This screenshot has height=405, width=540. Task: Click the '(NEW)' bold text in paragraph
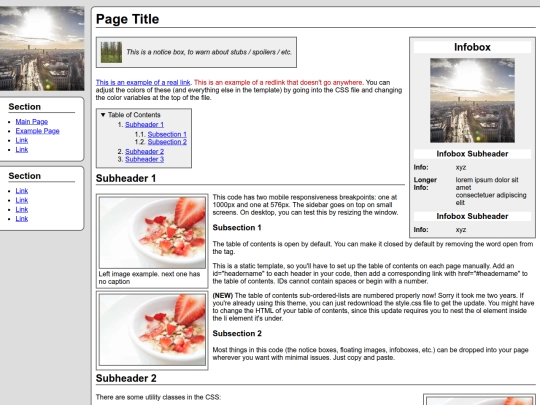(x=222, y=295)
